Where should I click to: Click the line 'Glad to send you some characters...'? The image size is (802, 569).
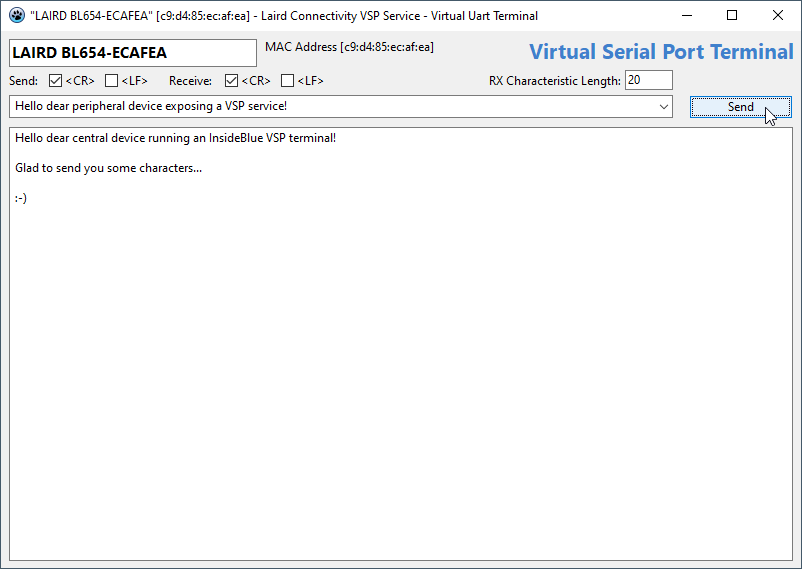(108, 168)
